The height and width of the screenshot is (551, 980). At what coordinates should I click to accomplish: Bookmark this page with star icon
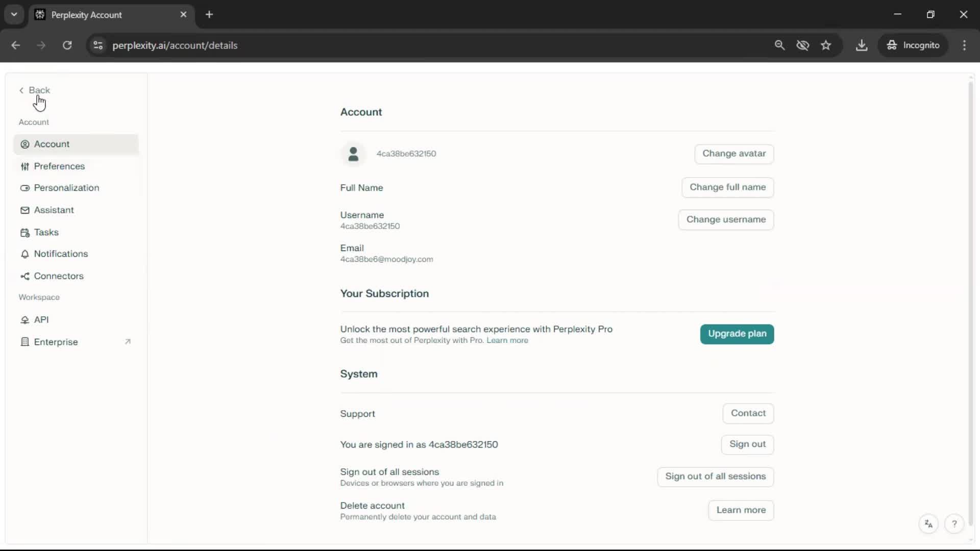826,45
